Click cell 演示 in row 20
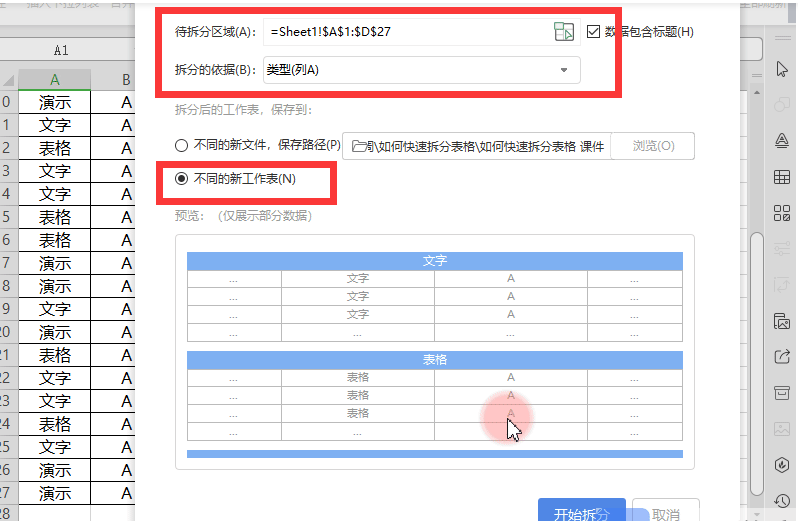Viewport: 798px width, 521px height. point(54,332)
